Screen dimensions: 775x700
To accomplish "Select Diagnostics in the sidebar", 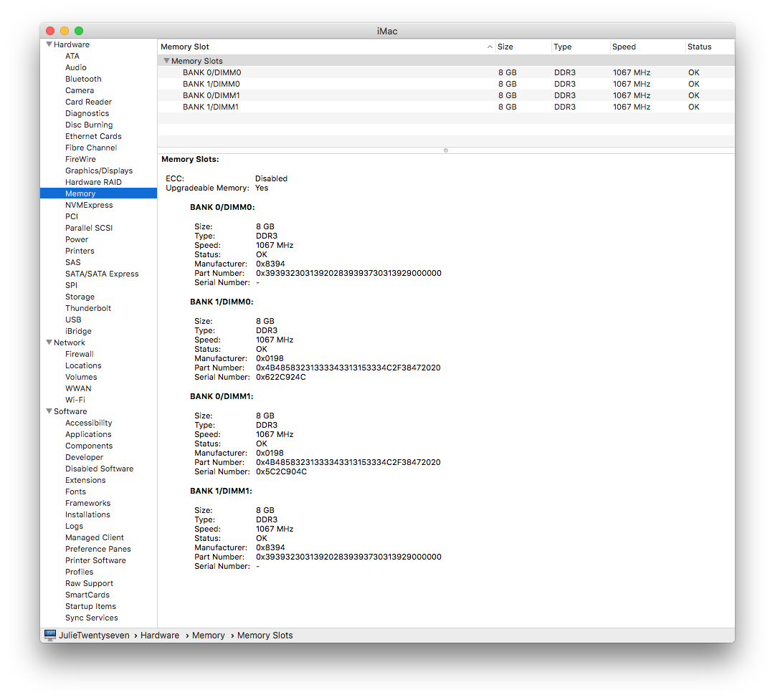I will (87, 113).
